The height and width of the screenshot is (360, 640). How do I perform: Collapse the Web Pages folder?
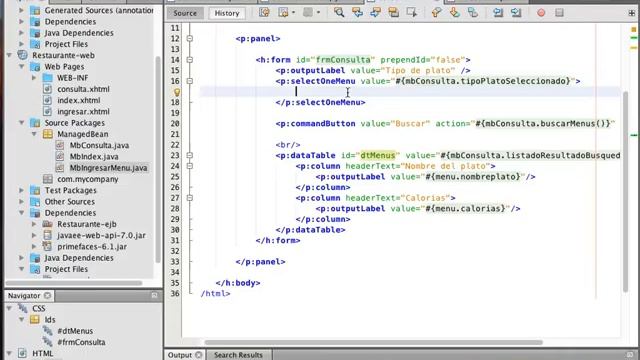tap(22, 67)
